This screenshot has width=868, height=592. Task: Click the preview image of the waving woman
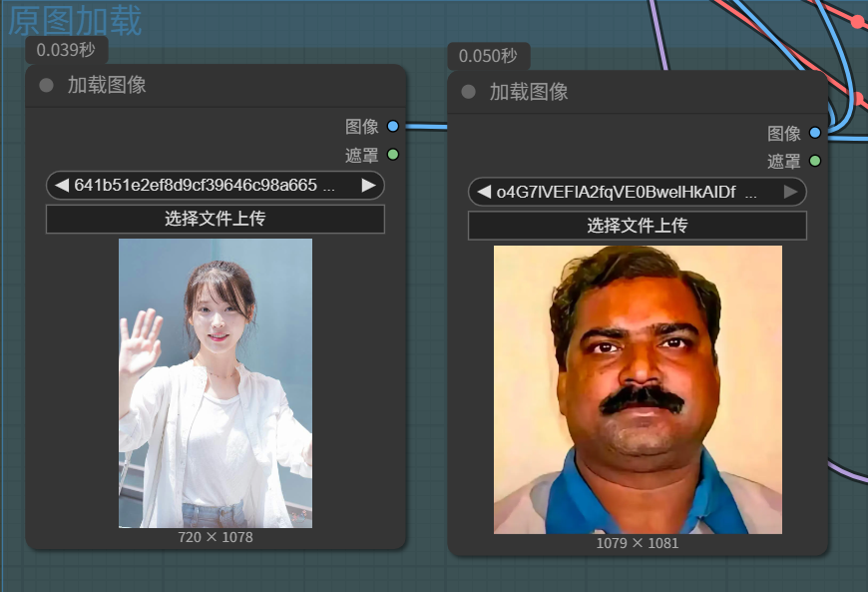tap(215, 382)
